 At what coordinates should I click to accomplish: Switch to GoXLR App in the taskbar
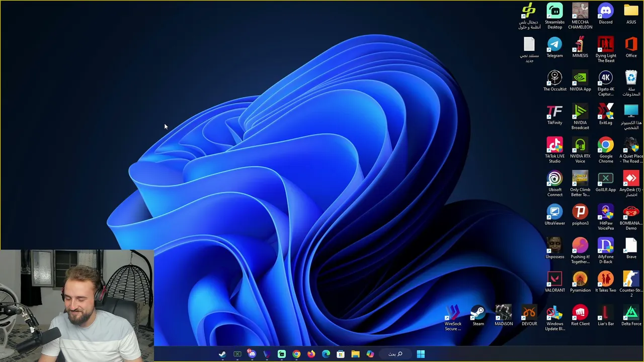click(x=237, y=354)
